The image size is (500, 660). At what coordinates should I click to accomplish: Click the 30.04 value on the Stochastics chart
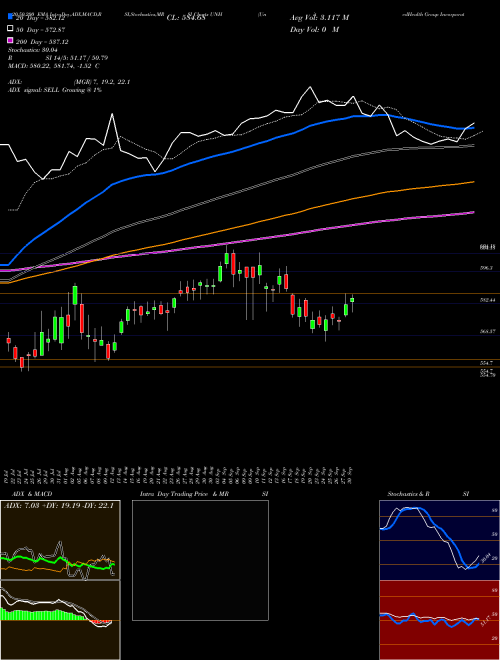click(x=486, y=557)
